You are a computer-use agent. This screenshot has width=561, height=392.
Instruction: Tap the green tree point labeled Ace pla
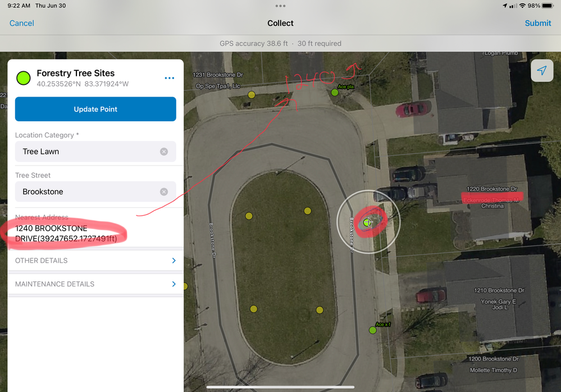click(x=335, y=93)
